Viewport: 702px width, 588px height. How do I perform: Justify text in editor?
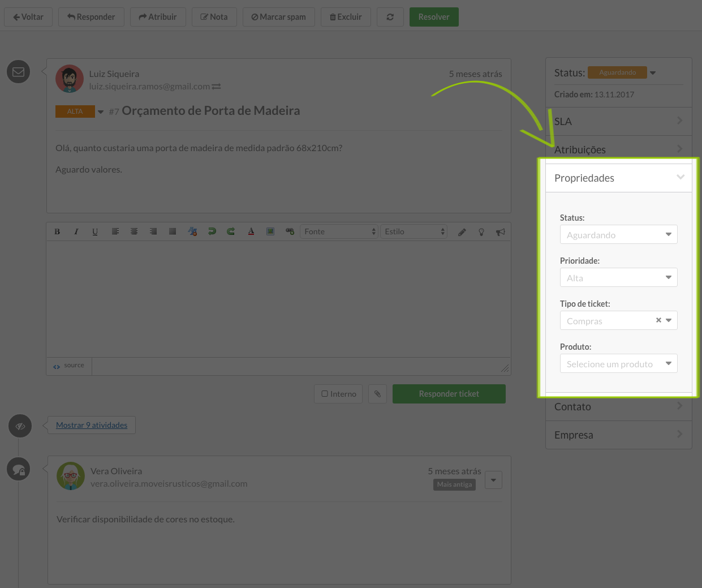[x=173, y=232]
